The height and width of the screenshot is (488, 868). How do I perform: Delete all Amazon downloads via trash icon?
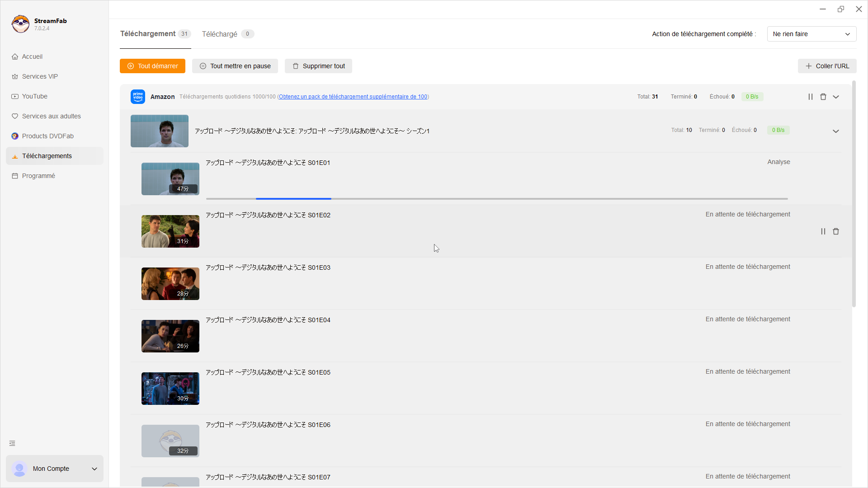[823, 97]
